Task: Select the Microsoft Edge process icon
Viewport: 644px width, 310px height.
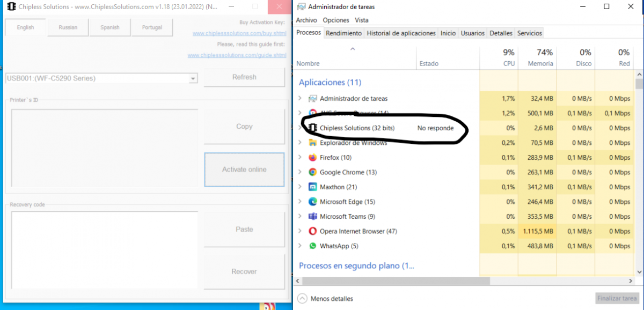Action: [x=313, y=202]
